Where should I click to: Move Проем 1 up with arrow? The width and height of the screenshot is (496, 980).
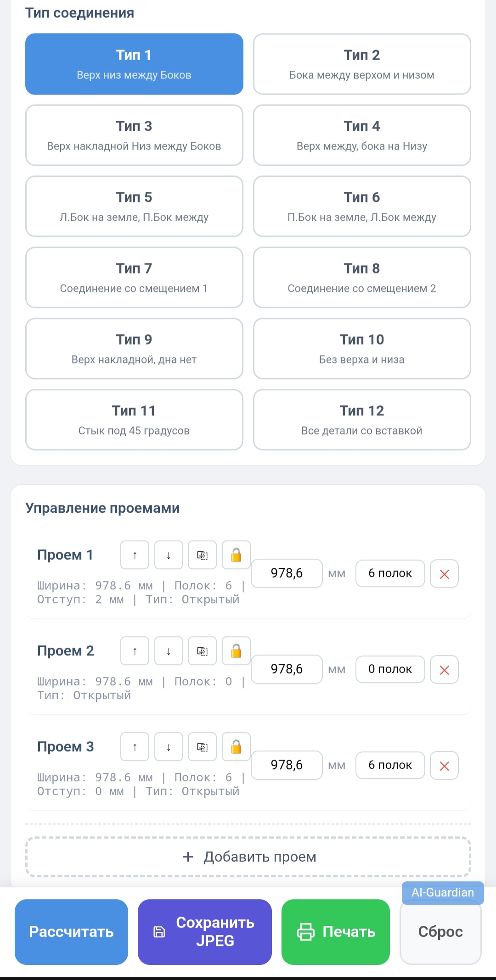135,555
